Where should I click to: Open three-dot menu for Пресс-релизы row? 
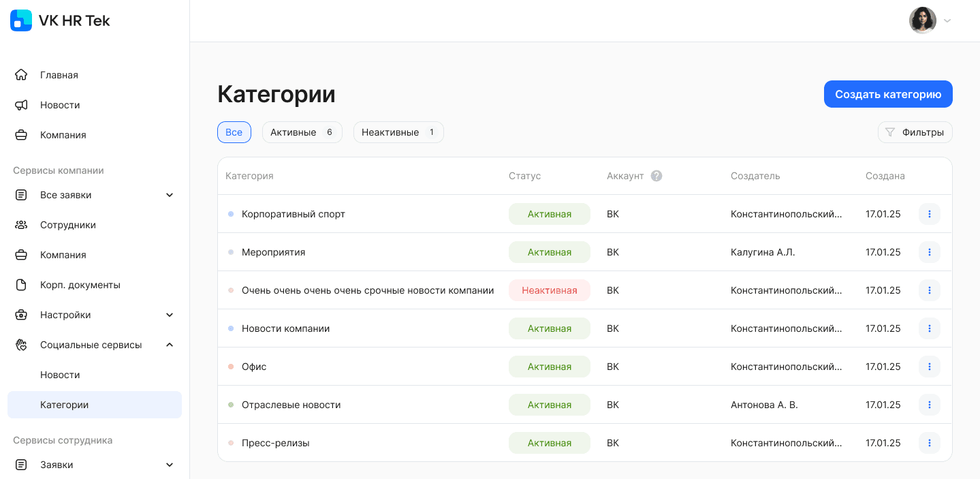point(929,443)
